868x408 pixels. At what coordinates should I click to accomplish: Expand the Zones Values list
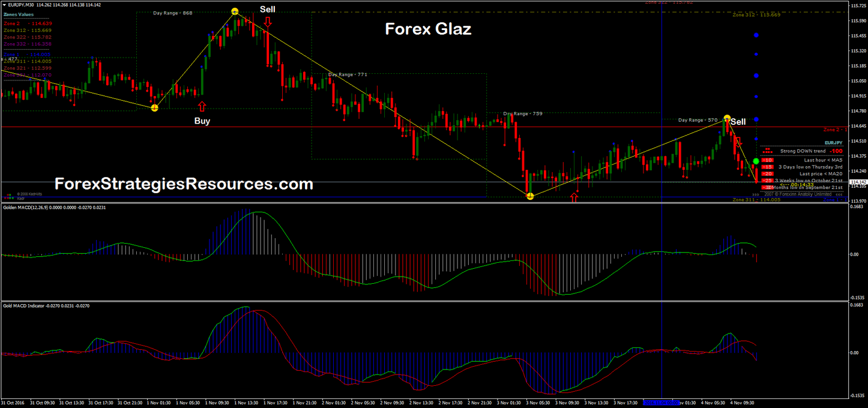tap(18, 14)
